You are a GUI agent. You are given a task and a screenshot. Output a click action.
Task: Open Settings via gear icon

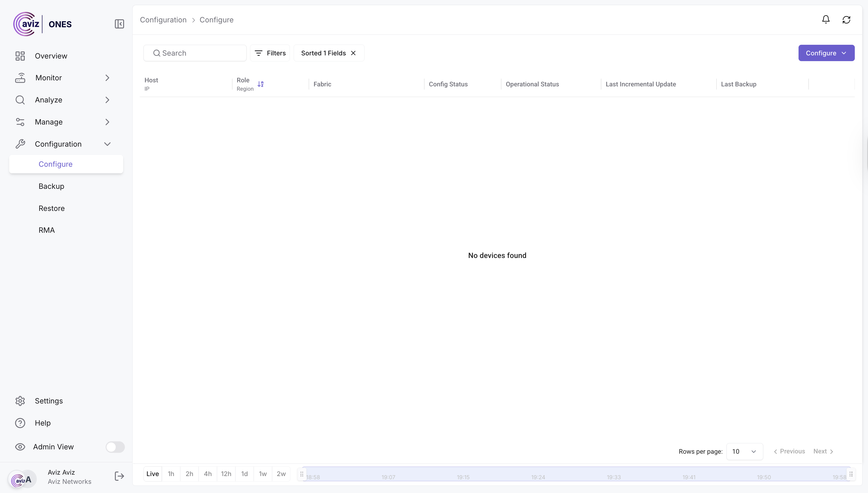pos(20,401)
